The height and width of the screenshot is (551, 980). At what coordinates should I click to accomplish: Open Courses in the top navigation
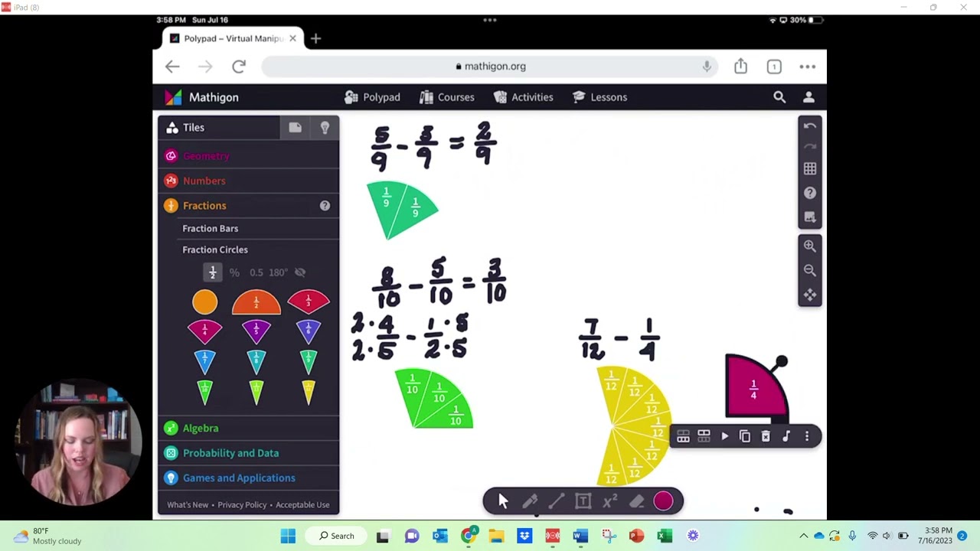447,97
